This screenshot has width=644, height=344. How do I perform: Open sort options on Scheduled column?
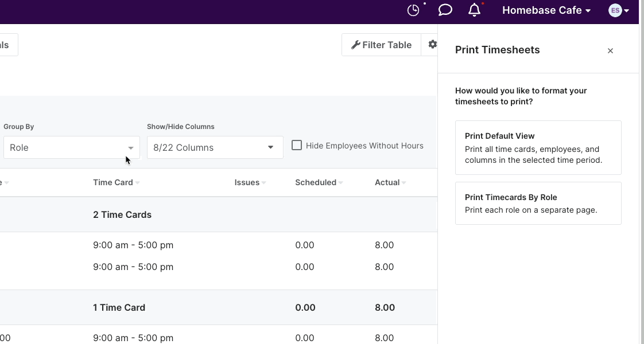(x=341, y=182)
